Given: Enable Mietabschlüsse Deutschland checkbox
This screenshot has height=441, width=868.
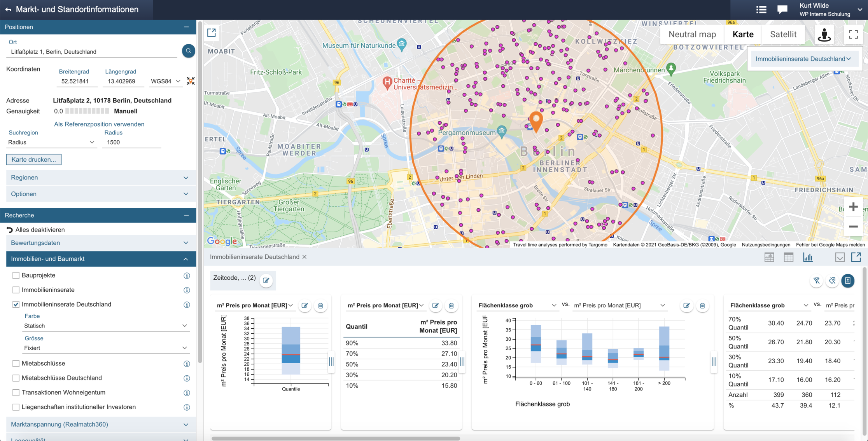Looking at the screenshot, I should pos(16,378).
